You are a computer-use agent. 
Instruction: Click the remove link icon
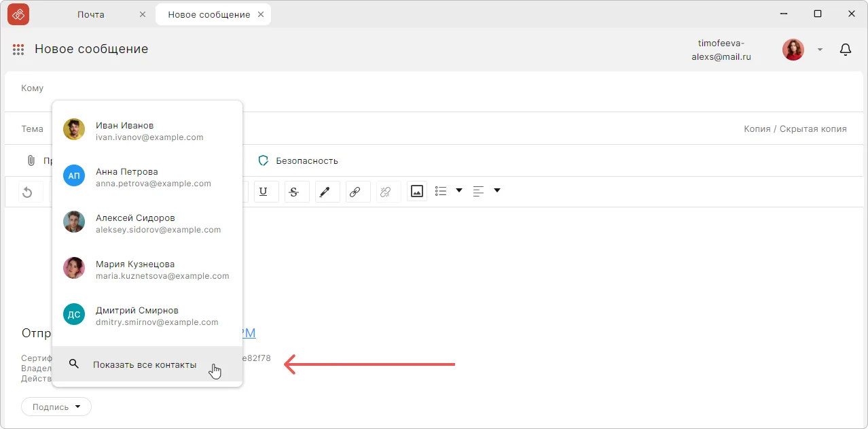[x=386, y=192]
